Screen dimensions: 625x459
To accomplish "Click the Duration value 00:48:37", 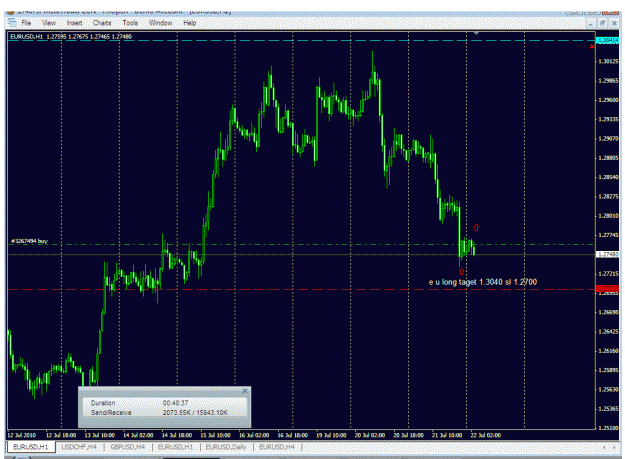I will click(x=175, y=403).
